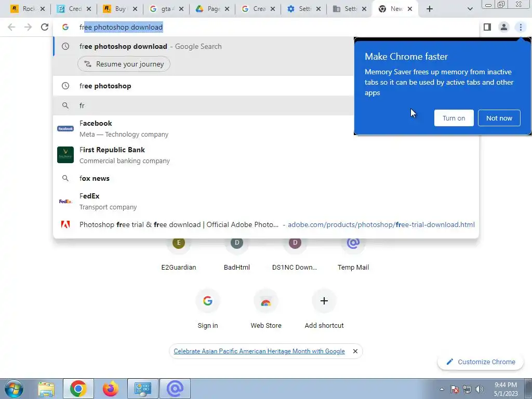This screenshot has height=399, width=532.
Task: Click the FedEx logo icon
Action: pyautogui.click(x=65, y=201)
